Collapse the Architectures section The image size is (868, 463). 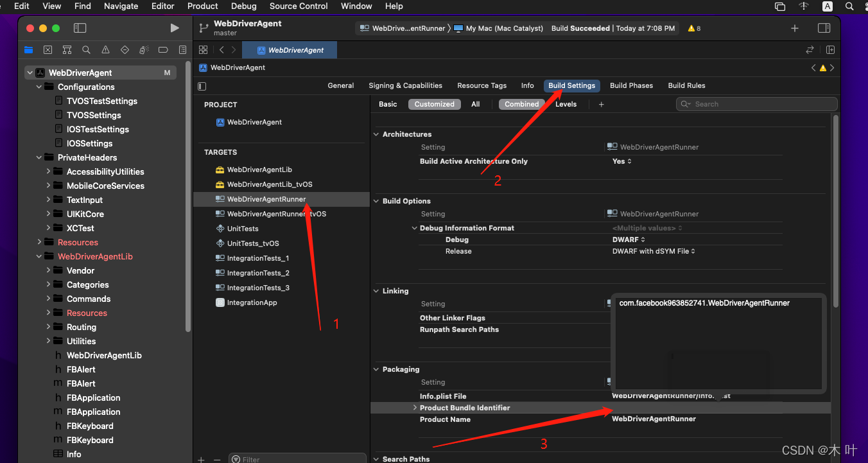click(376, 134)
